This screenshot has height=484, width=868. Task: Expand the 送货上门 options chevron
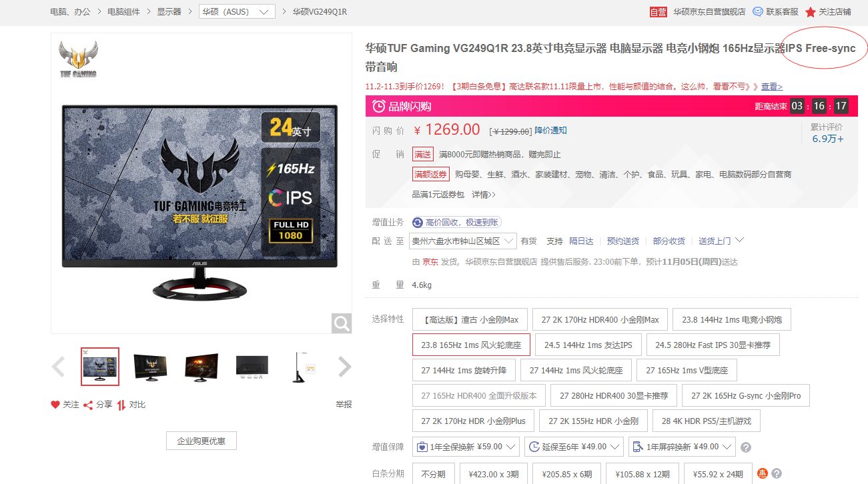739,240
